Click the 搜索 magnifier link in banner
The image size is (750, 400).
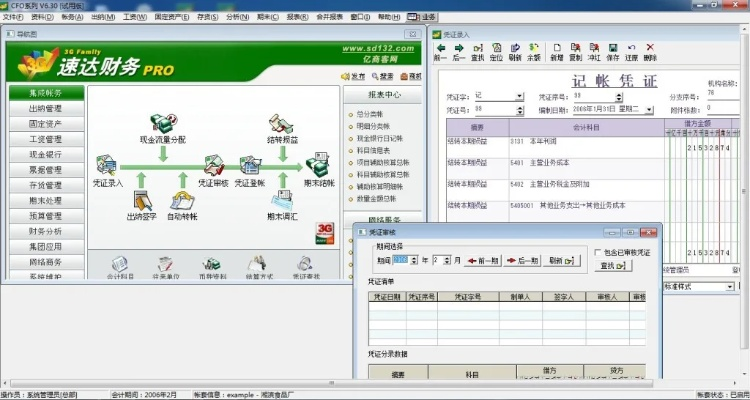click(382, 76)
